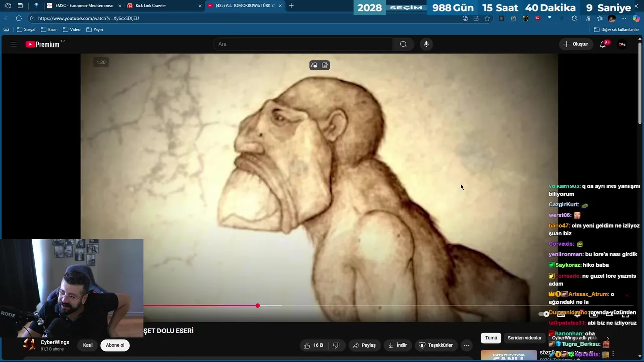Like the video with thumbs up

pyautogui.click(x=312, y=345)
